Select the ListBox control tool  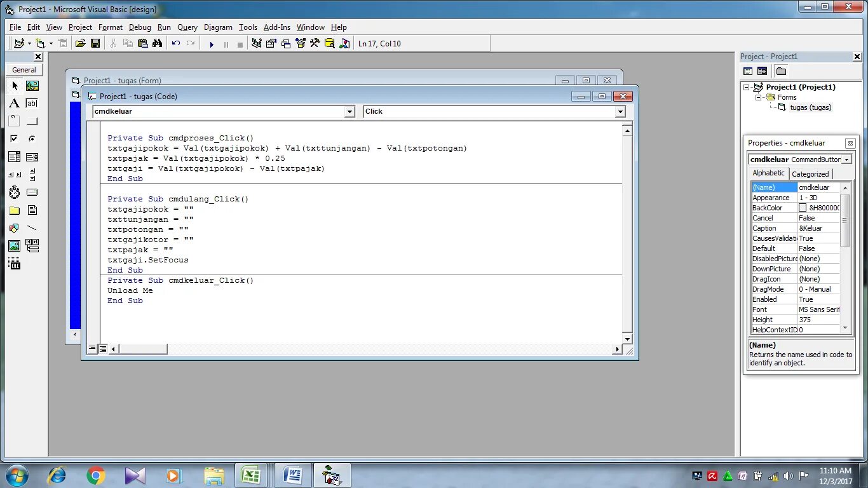32,157
